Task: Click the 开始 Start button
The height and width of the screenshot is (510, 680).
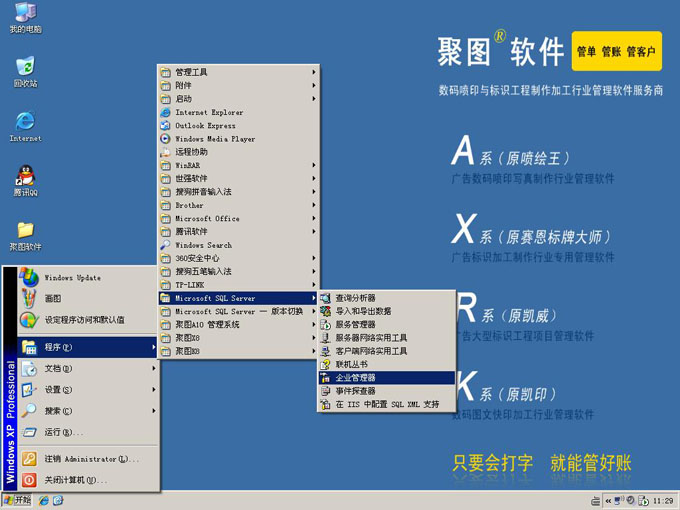Action: click(18, 500)
